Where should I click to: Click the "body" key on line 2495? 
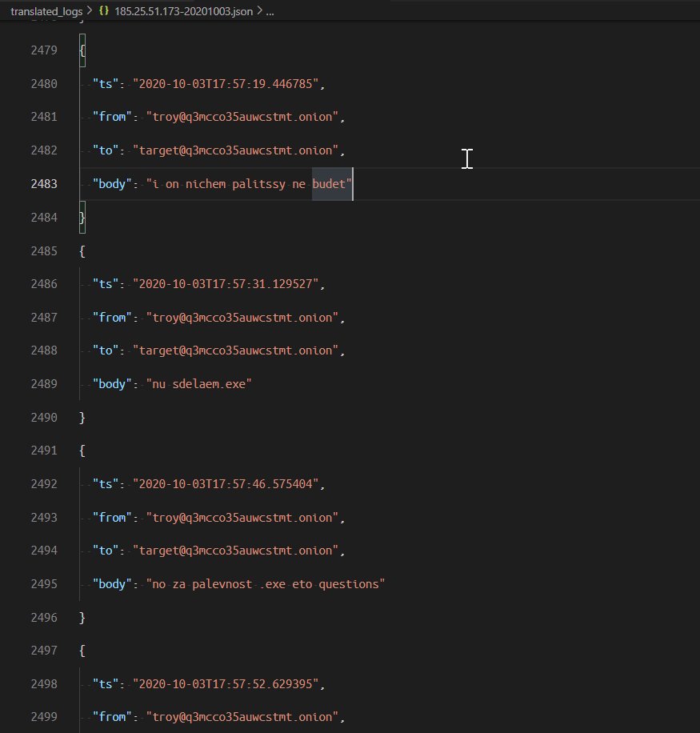pyautogui.click(x=112, y=584)
